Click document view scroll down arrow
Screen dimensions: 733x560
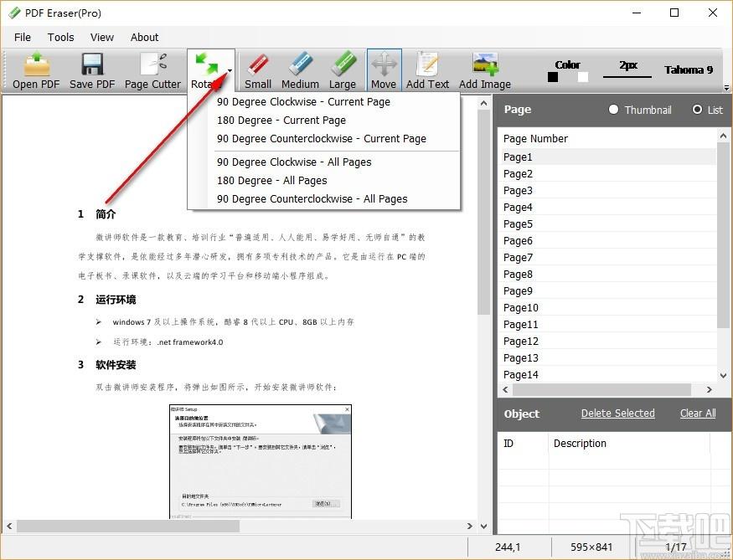(484, 526)
